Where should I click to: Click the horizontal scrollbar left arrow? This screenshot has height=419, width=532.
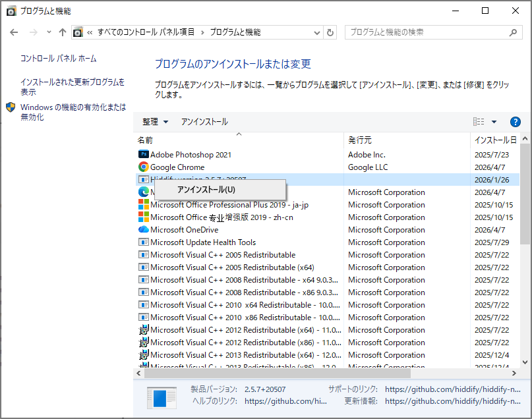point(138,374)
